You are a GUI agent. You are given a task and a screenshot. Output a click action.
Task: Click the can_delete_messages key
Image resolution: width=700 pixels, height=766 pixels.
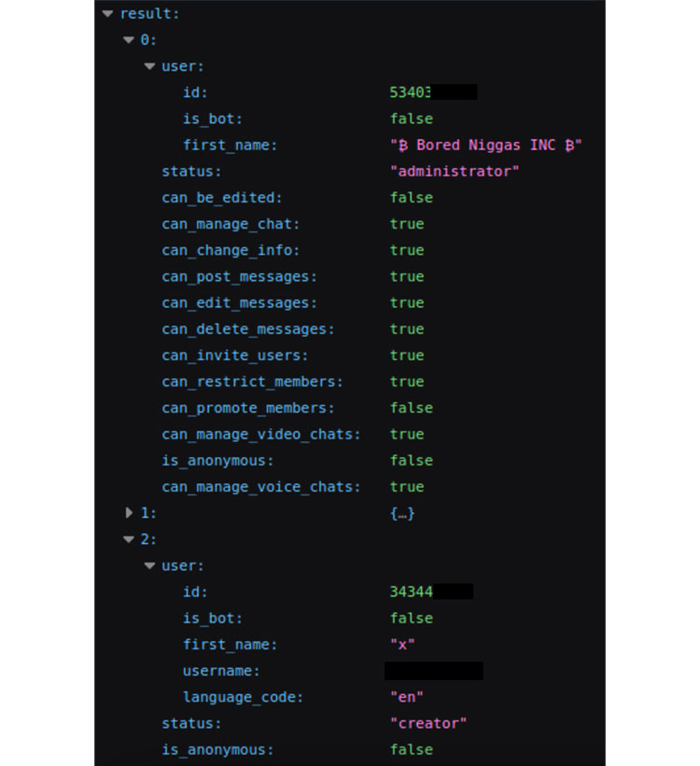point(247,329)
